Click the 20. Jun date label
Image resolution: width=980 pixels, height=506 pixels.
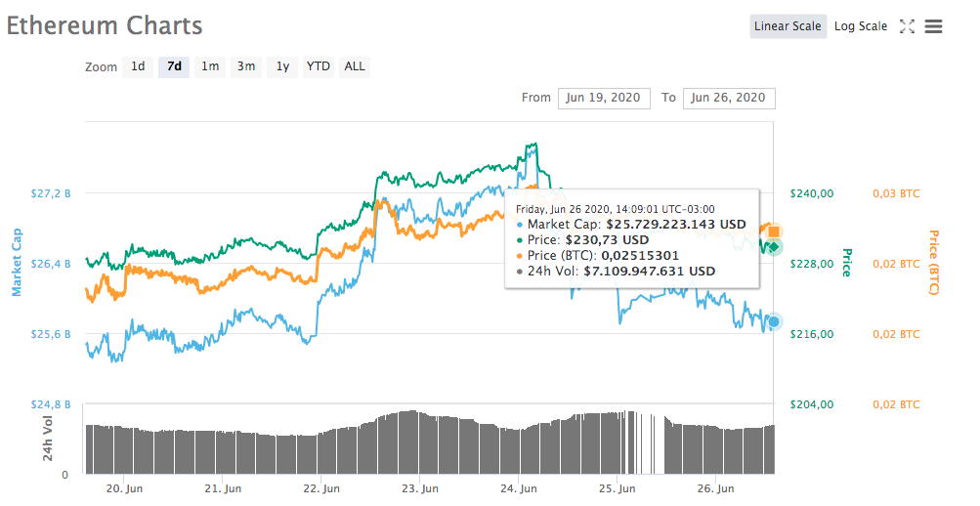(x=124, y=488)
